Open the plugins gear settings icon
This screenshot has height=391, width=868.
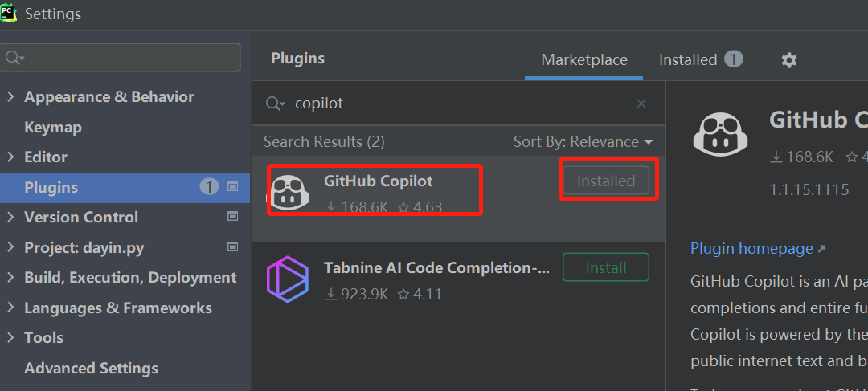789,60
